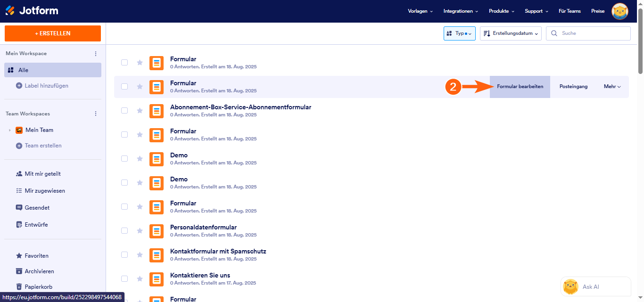The image size is (644, 302).
Task: Open the Ask AI chat assistant
Action: (595, 286)
